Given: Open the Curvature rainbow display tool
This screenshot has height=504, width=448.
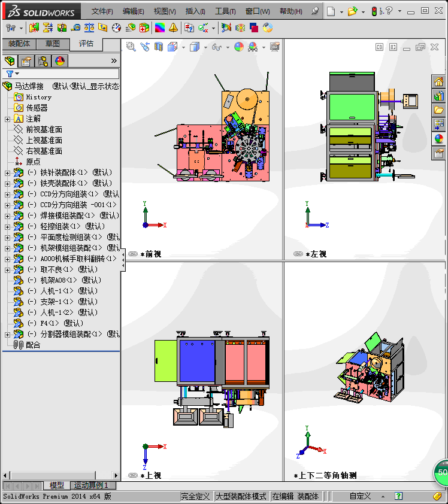Looking at the screenshot, I should point(160,28).
